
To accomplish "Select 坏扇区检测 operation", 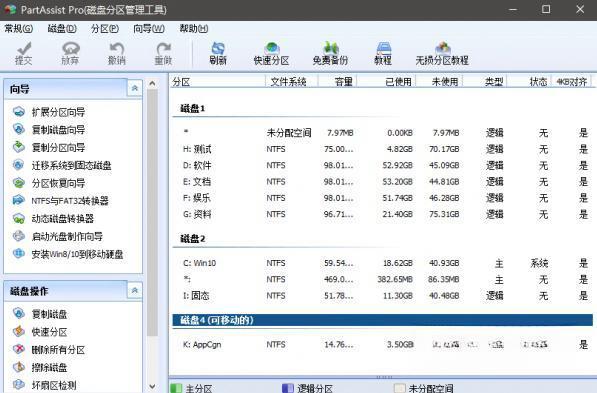I will click(45, 385).
